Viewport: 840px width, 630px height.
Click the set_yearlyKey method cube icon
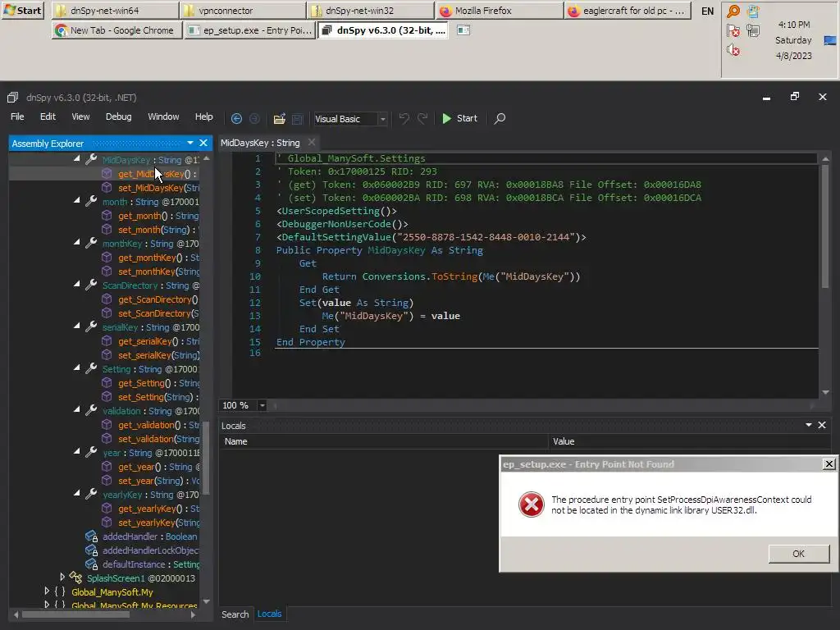click(x=107, y=522)
